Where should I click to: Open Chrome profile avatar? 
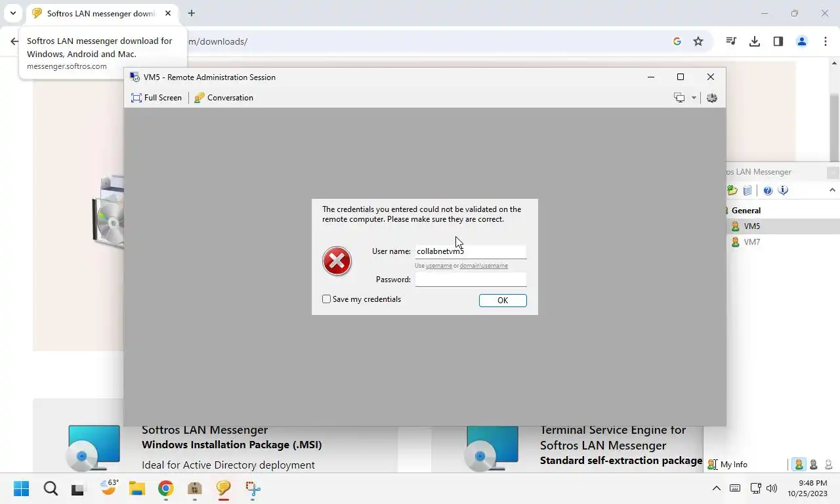click(x=802, y=41)
